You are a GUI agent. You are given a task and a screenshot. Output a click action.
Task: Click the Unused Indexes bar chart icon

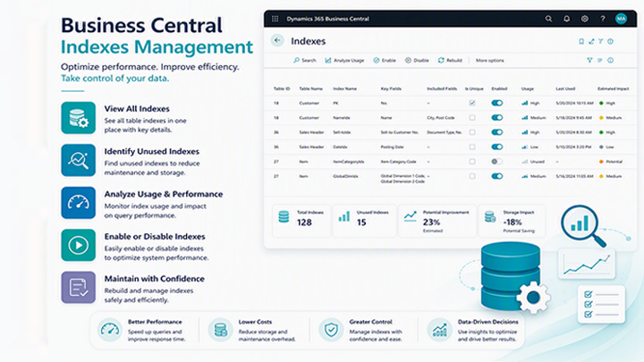pyautogui.click(x=344, y=216)
